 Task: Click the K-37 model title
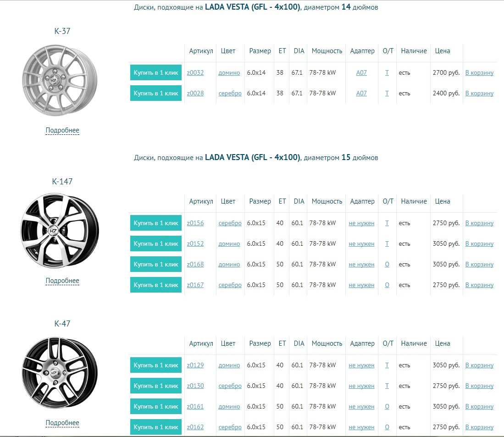pos(62,31)
